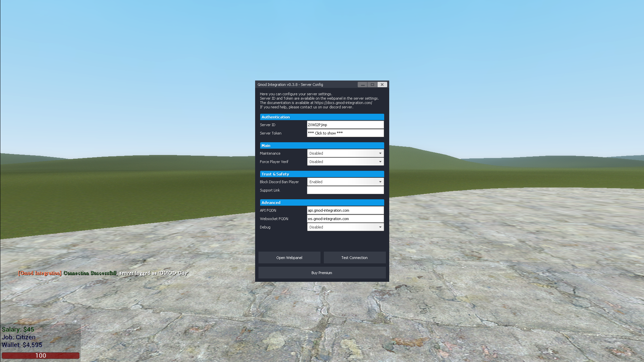Screen dimensions: 644x362
Task: Open the Block Discord Ban Player dropdown
Action: point(345,182)
